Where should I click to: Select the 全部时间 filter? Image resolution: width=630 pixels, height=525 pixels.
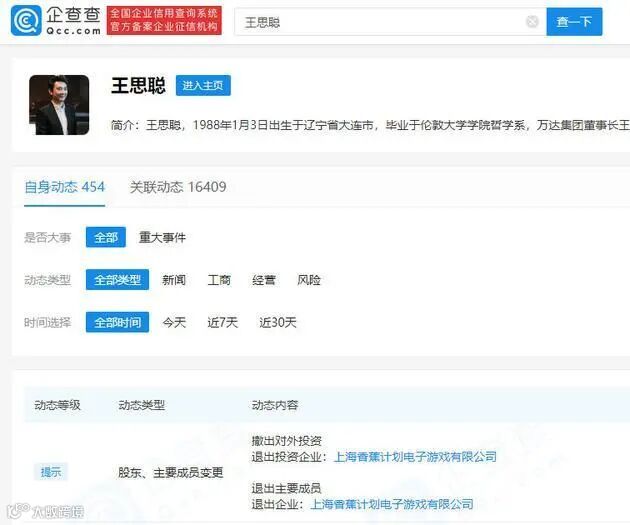[x=117, y=322]
